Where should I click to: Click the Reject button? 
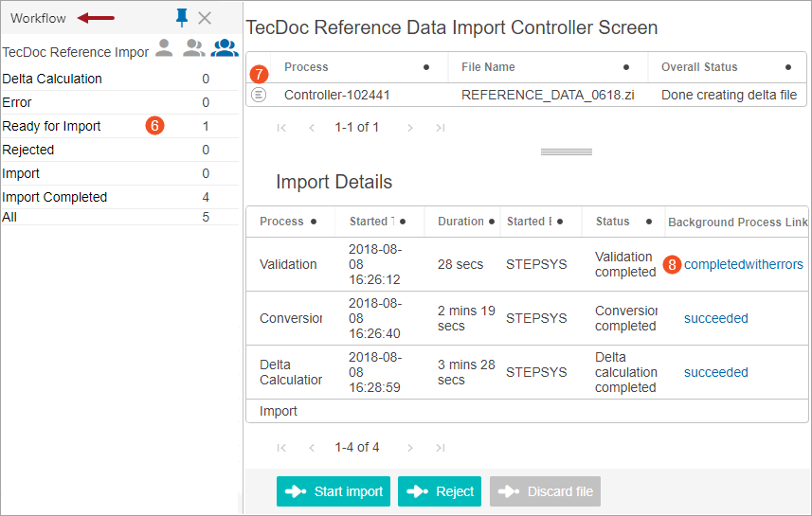(440, 491)
